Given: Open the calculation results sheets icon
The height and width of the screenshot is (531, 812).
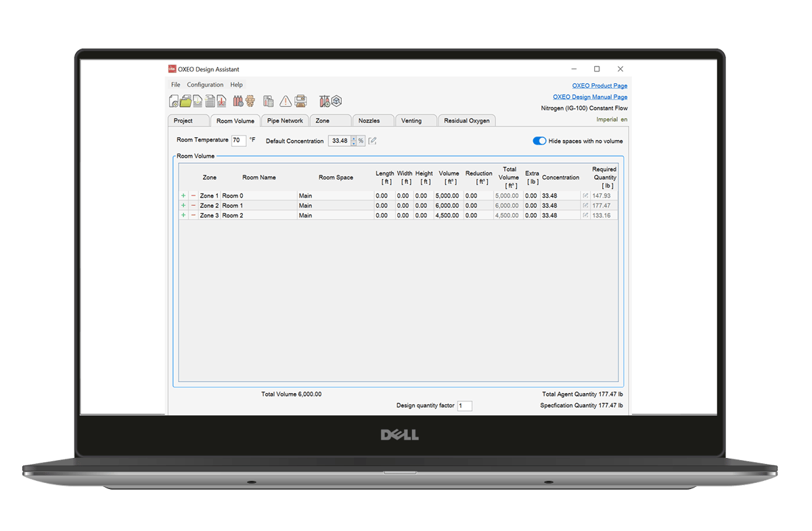Looking at the screenshot, I should (269, 101).
